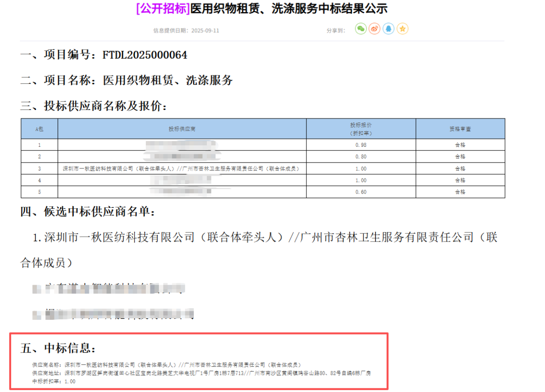Click the 投标供应商 table column header

182,129
